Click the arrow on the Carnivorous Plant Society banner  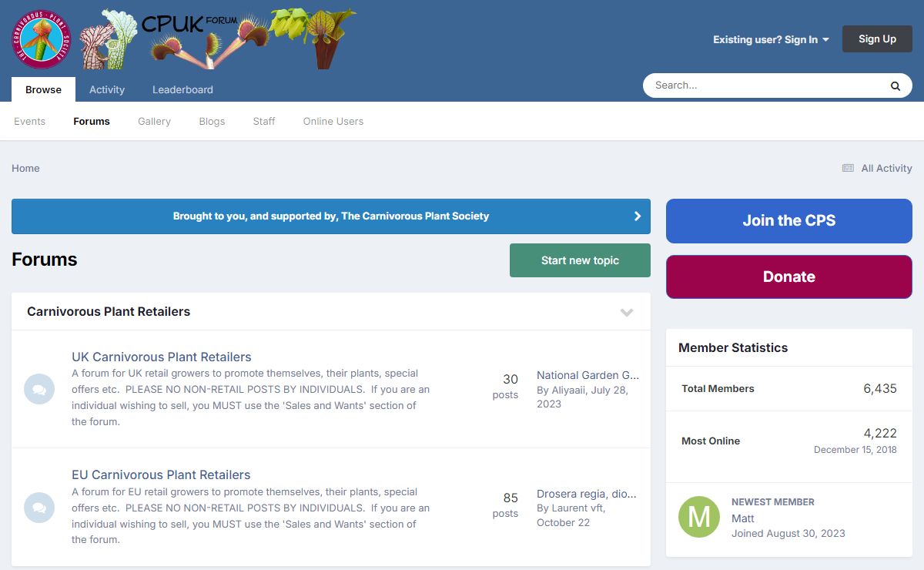pos(638,216)
